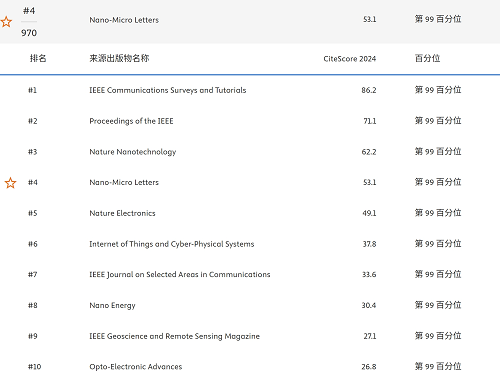Click the 53.1 value in the top summary row
Screen dimensions: 500x385
click(x=370, y=19)
